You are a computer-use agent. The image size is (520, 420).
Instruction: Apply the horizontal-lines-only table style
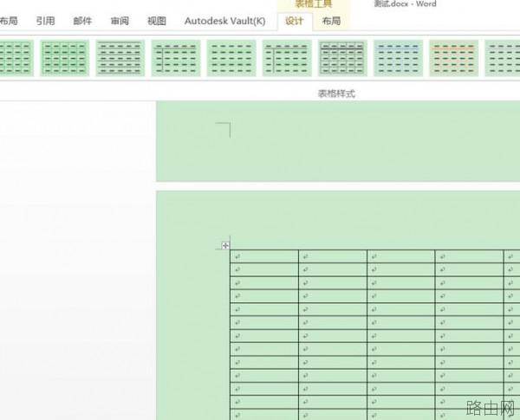click(120, 58)
